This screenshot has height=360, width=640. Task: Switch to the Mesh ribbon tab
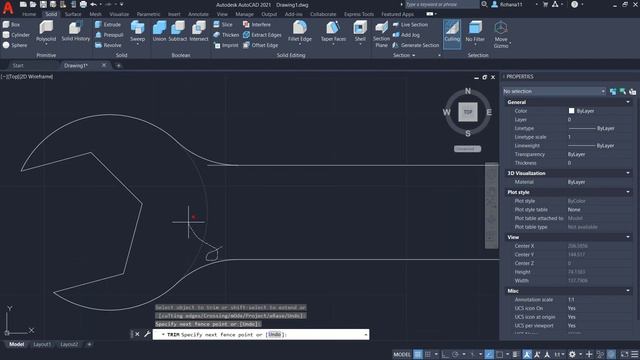96,14
